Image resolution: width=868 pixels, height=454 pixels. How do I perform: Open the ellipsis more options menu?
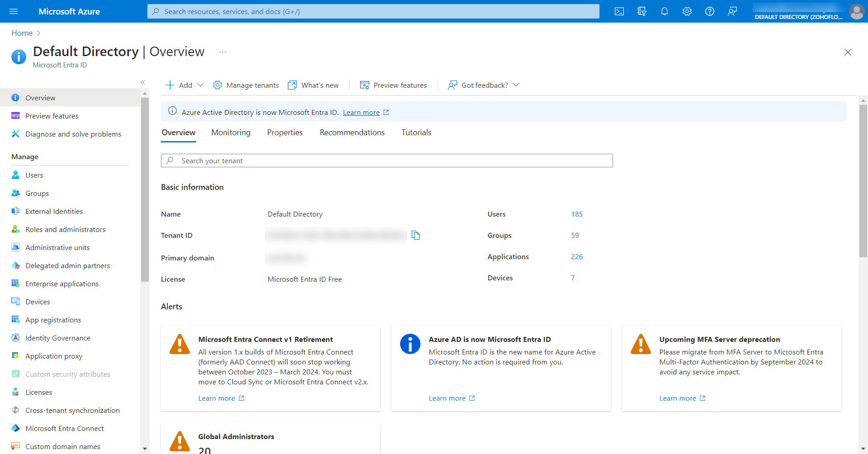tap(222, 52)
